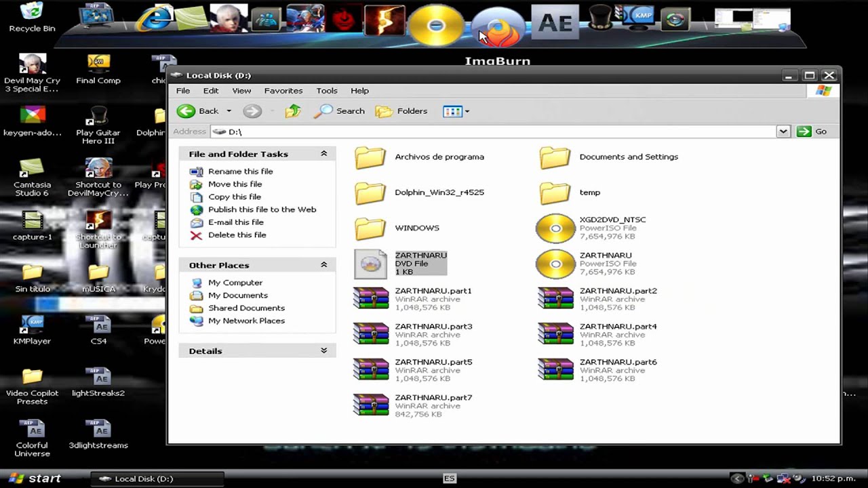
Task: Expand the Details panel
Action: 323,350
